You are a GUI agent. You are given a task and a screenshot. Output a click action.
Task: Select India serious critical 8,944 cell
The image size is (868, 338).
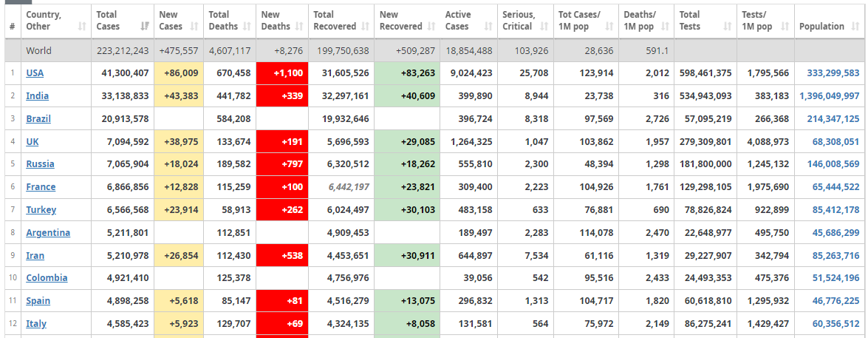[x=524, y=95]
